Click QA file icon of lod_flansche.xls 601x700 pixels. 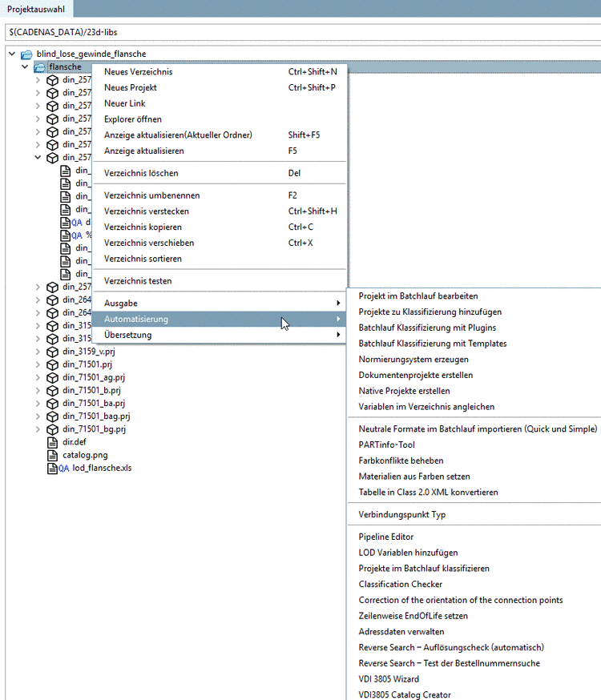(58, 469)
